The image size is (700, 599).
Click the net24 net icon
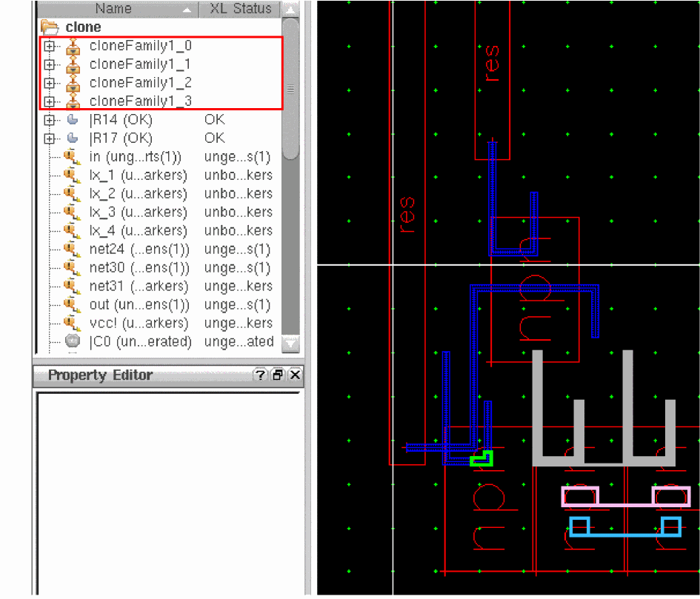[x=72, y=250]
